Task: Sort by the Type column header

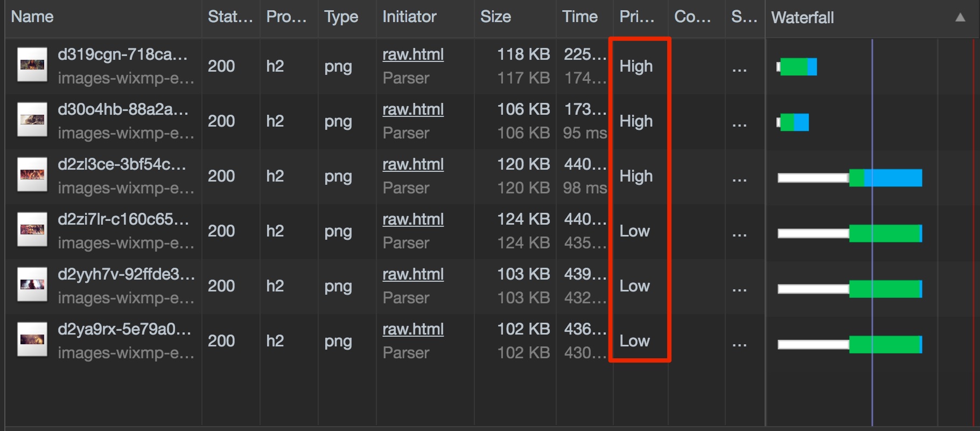Action: pos(341,17)
